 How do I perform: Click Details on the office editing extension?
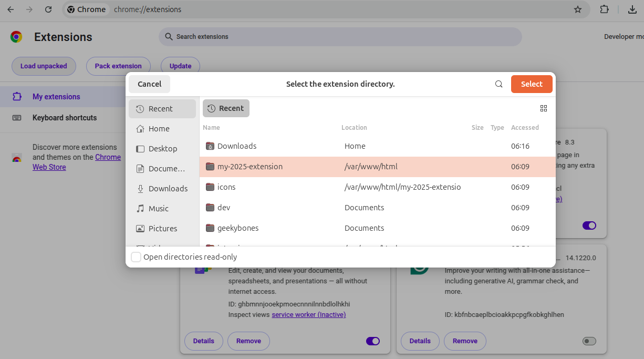pos(204,341)
